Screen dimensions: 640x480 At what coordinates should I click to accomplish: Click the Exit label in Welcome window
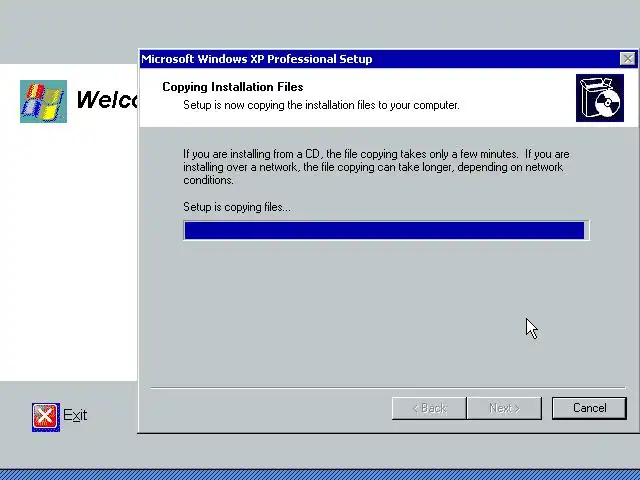click(75, 415)
